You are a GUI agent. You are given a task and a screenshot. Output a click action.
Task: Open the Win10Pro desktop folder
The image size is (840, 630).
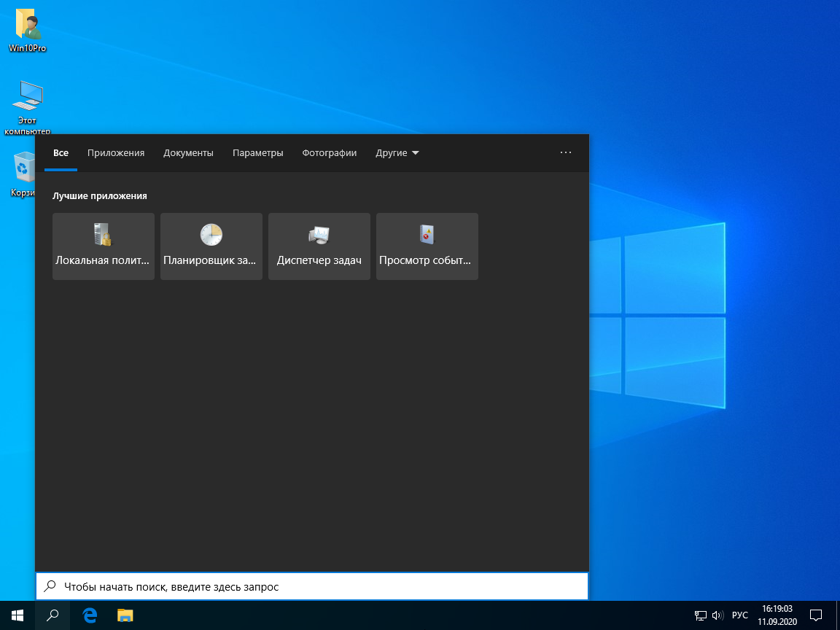(x=27, y=29)
